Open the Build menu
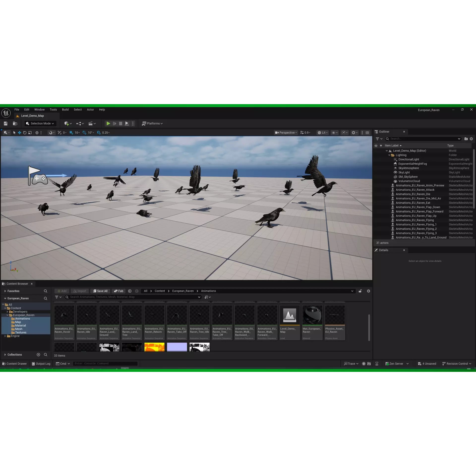 pos(65,110)
